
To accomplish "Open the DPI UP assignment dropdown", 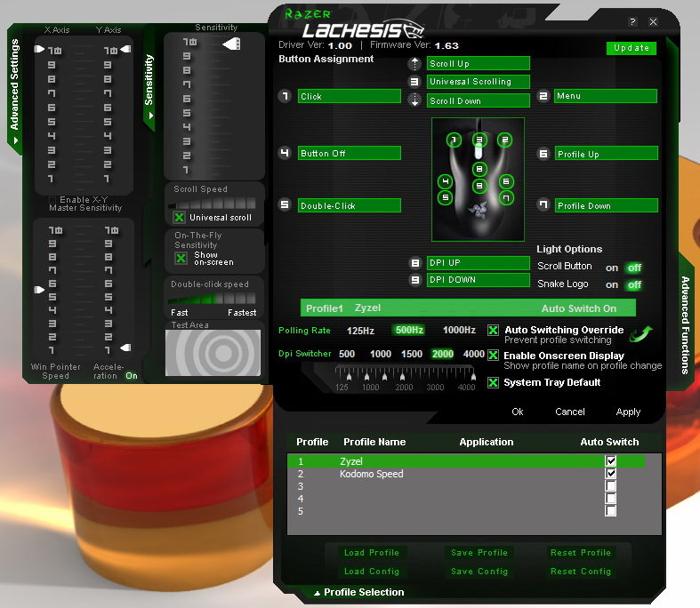I will pyautogui.click(x=479, y=263).
